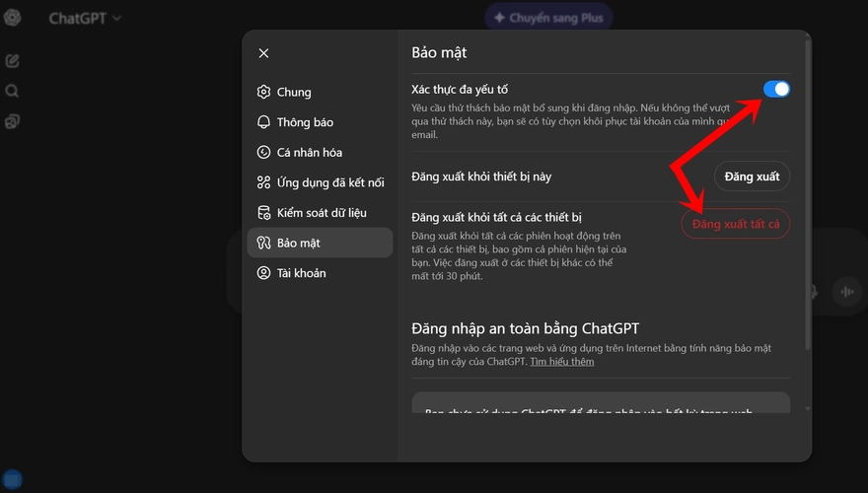Screen dimensions: 868x493
Task: Click the Đăng xuất khỏi thiết bị này label
Action: [481, 176]
